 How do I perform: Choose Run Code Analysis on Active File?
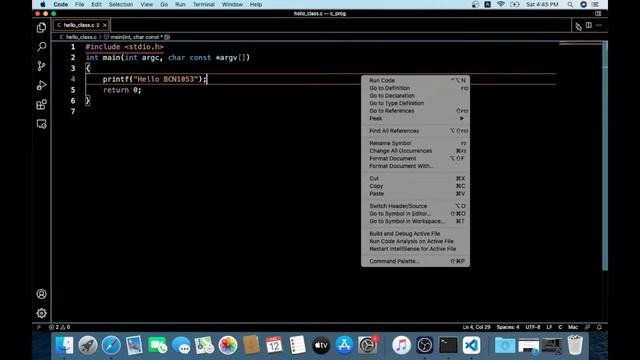point(416,241)
